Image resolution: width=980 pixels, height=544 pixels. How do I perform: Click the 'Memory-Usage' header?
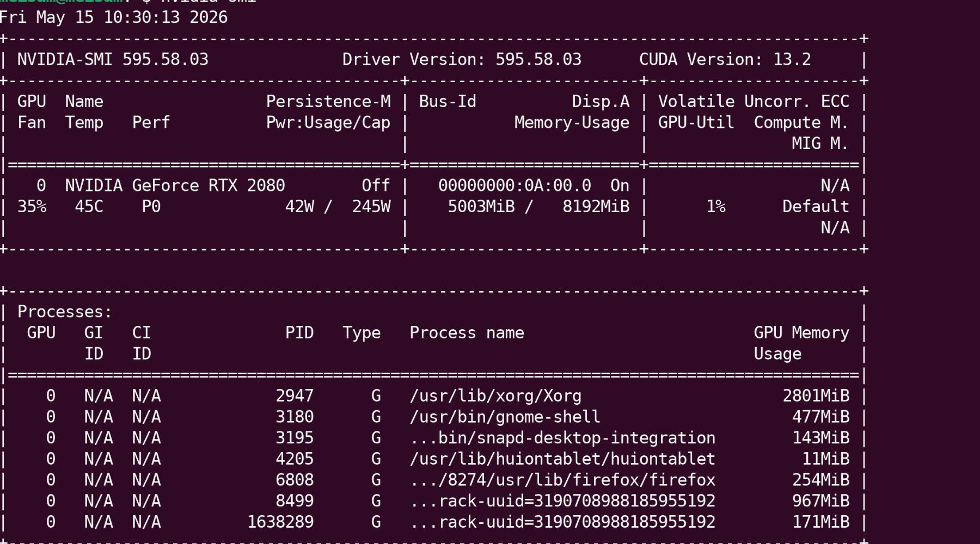tap(572, 123)
